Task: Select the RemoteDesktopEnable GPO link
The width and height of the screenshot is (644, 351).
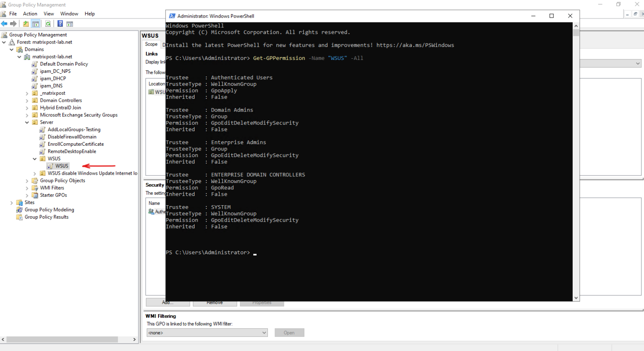Action: coord(72,152)
